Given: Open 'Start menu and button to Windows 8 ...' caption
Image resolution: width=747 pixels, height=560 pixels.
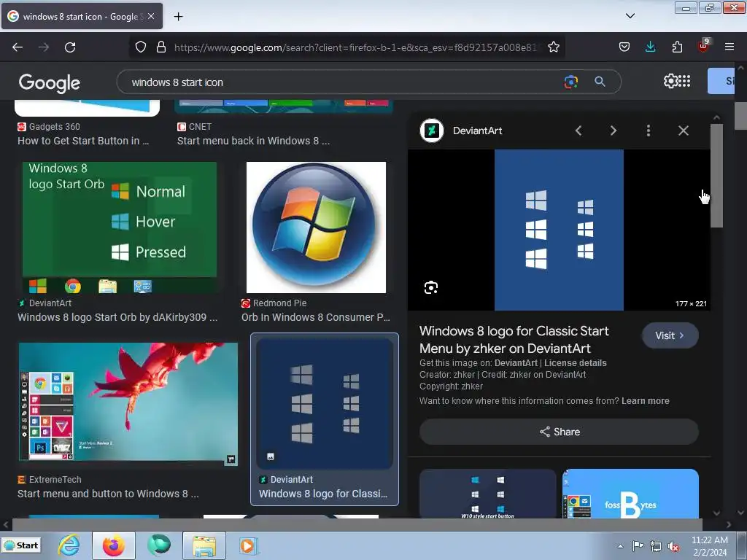Looking at the screenshot, I should click(108, 494).
